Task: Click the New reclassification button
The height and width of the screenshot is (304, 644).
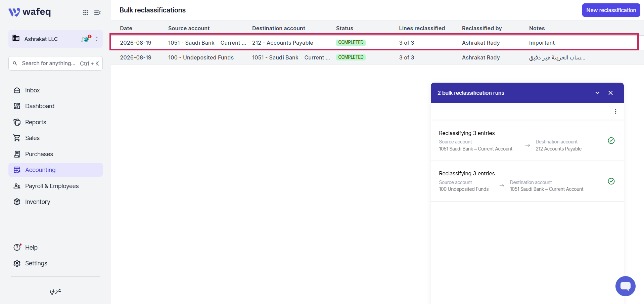Action: click(x=611, y=10)
